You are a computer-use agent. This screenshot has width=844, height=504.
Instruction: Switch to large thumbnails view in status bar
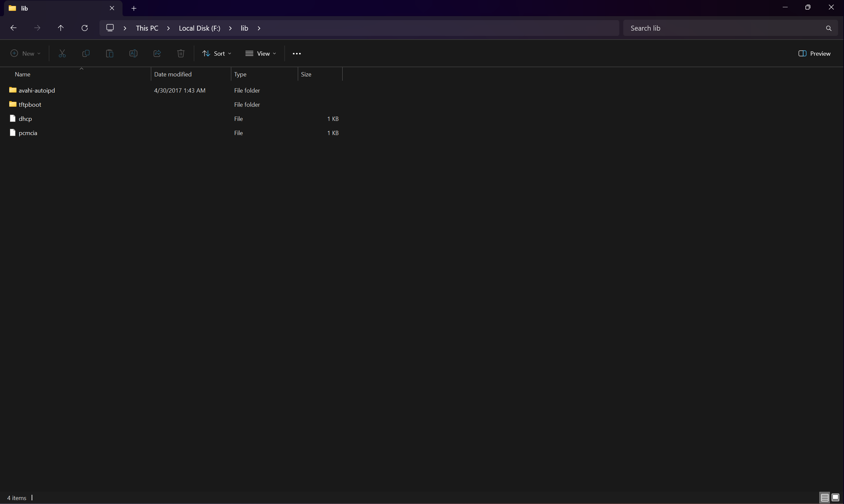coord(835,497)
